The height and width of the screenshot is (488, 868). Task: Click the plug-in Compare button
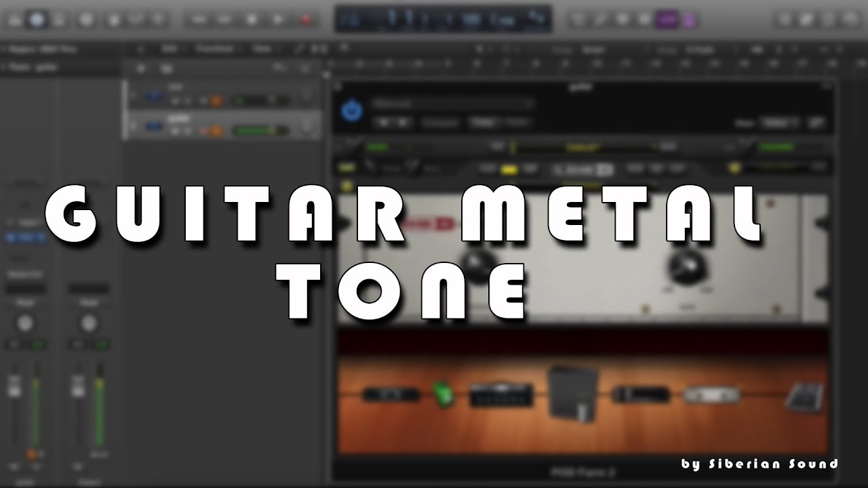pyautogui.click(x=440, y=123)
